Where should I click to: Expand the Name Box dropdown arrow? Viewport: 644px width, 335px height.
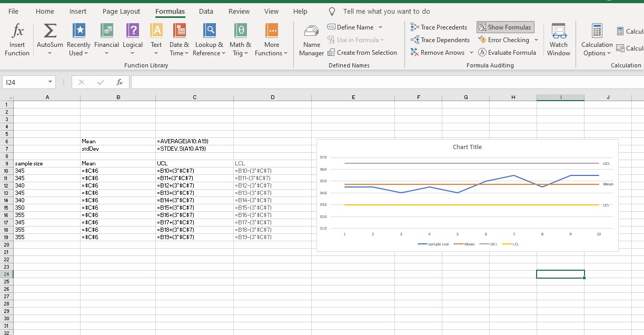coord(50,82)
